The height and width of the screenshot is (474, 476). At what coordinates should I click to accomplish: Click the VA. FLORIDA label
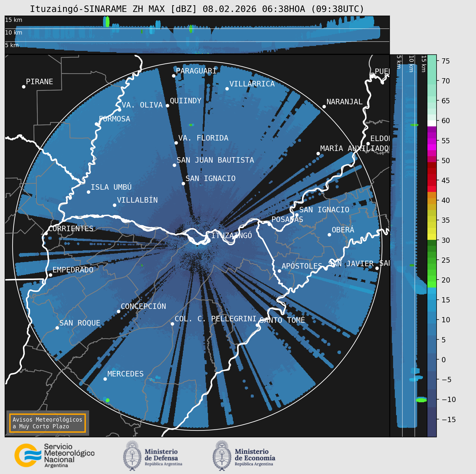(x=203, y=138)
